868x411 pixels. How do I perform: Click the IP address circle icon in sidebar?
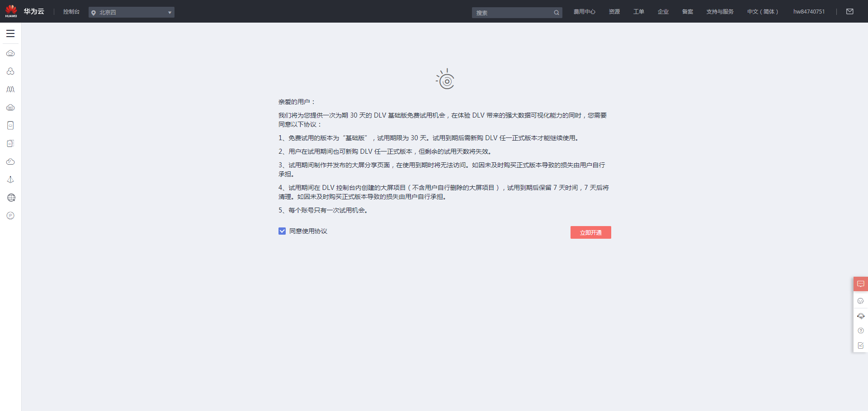(x=10, y=216)
